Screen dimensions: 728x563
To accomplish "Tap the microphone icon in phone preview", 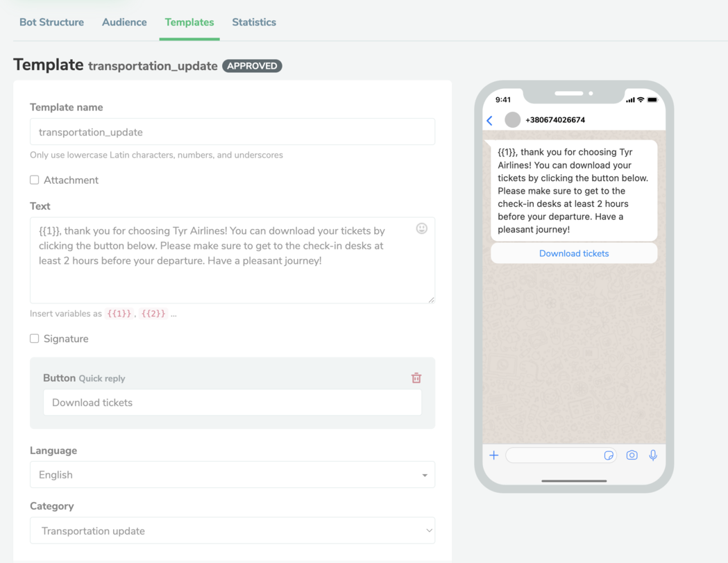I will [653, 455].
